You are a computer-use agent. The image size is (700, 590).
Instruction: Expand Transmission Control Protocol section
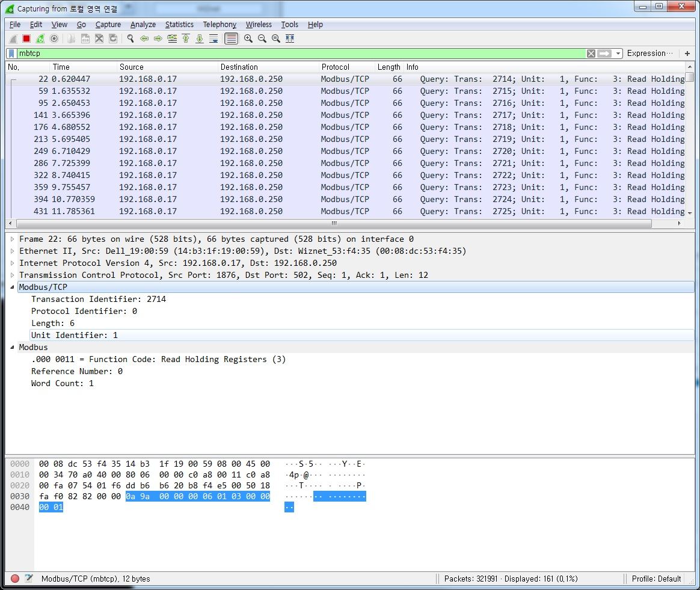click(x=13, y=275)
